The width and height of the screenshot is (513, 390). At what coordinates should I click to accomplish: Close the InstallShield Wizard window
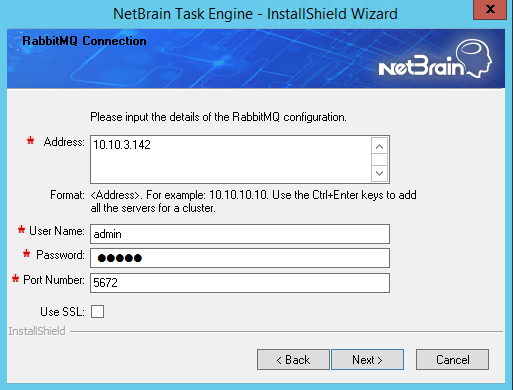[490, 9]
